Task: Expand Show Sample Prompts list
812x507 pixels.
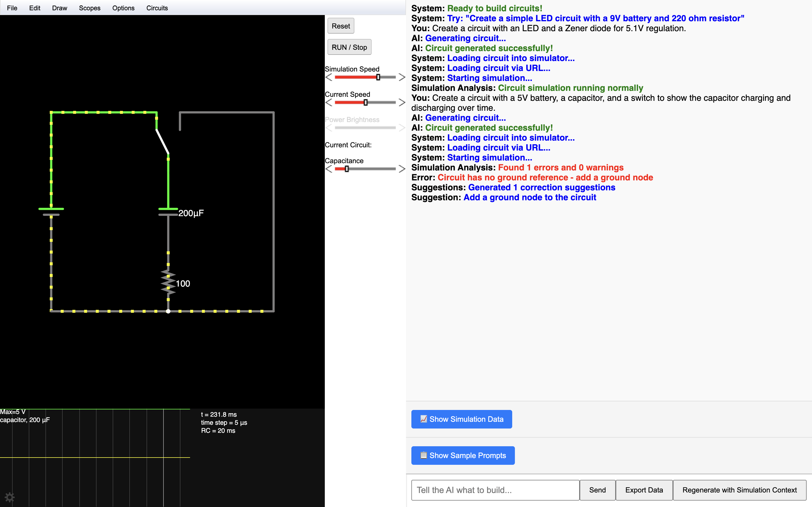Action: pos(463,455)
